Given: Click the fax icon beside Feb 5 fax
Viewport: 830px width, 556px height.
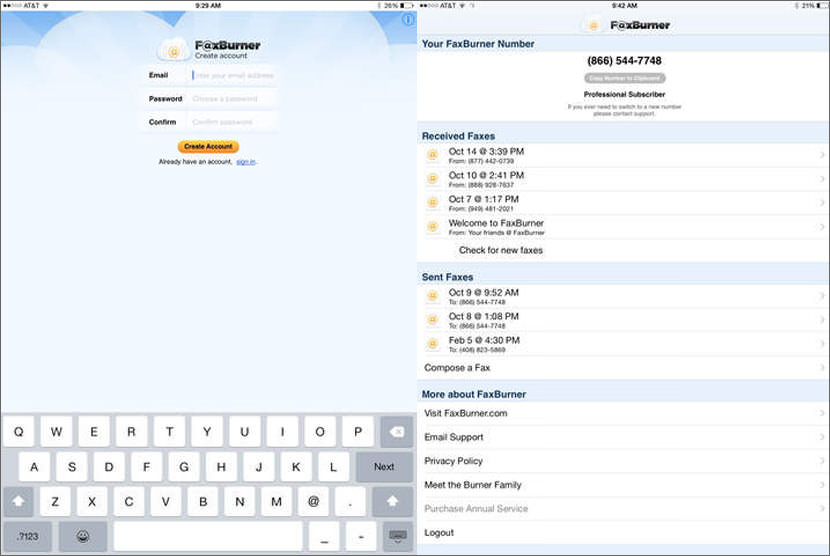Looking at the screenshot, I should pos(432,344).
